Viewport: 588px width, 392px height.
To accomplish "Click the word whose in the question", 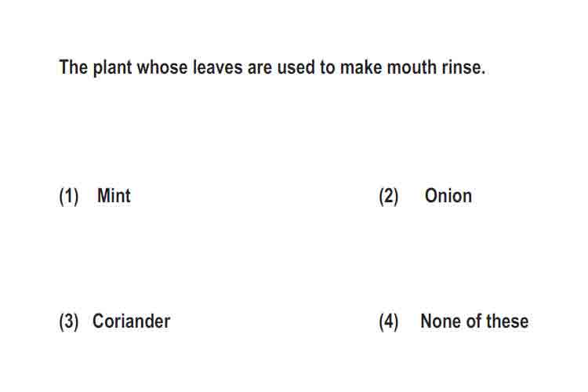I will (x=162, y=67).
